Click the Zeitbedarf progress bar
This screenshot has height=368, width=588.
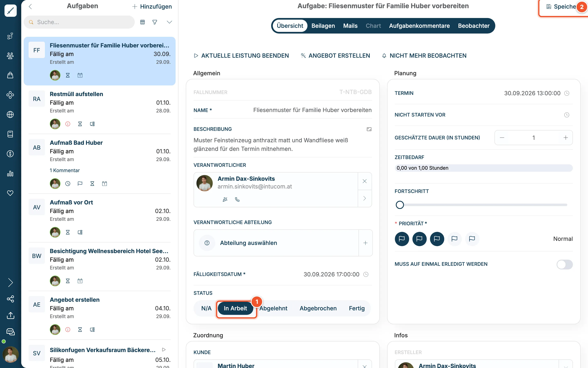pyautogui.click(x=483, y=168)
